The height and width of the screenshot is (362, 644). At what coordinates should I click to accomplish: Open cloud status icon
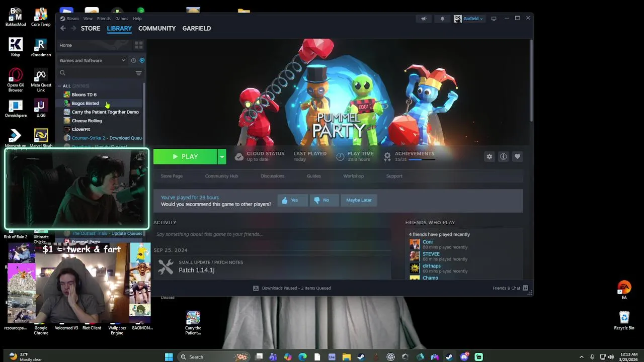pyautogui.click(x=239, y=156)
